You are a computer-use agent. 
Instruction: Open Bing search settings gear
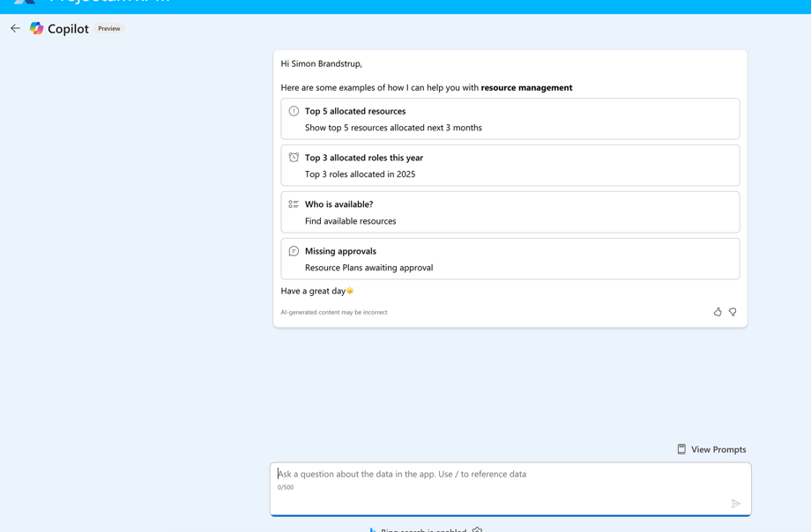478,529
